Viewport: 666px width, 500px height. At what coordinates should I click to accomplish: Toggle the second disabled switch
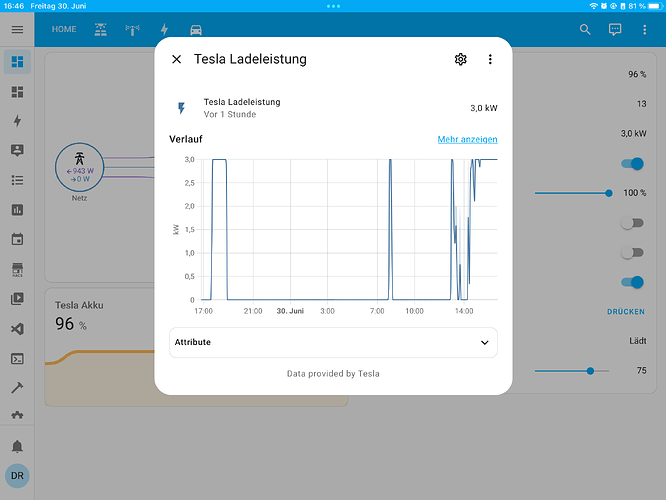click(x=632, y=253)
